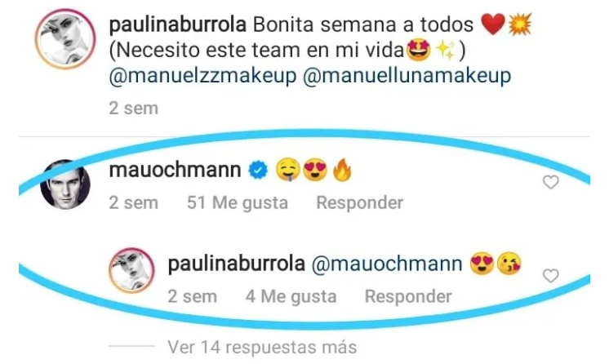This screenshot has height=364, width=609.
Task: Expand Ver 14 respuestas más
Action: pyautogui.click(x=262, y=347)
